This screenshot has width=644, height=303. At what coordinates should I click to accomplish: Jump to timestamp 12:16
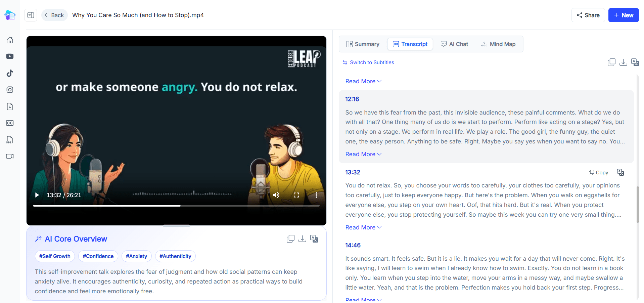pos(352,99)
